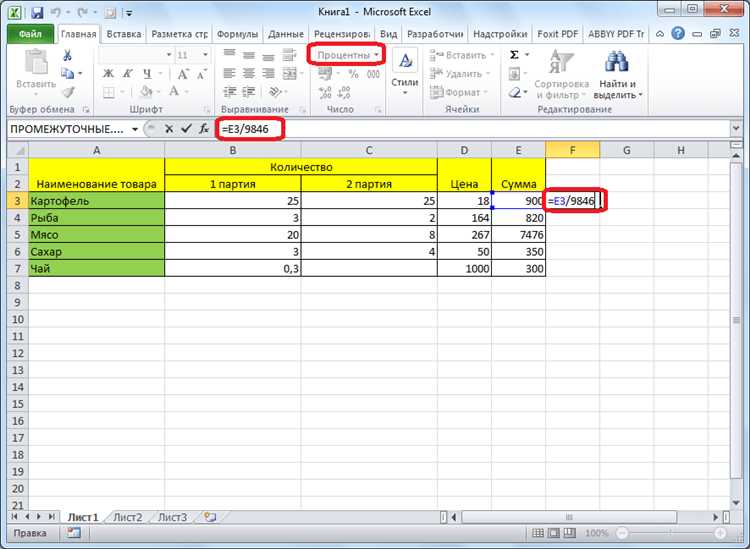The width and height of the screenshot is (750, 549).
Task: Click the Cancel (X) icon in formula bar
Action: click(168, 129)
